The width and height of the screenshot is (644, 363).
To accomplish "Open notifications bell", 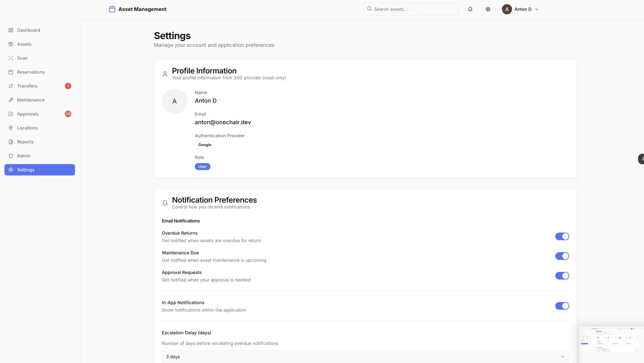I will click(470, 9).
